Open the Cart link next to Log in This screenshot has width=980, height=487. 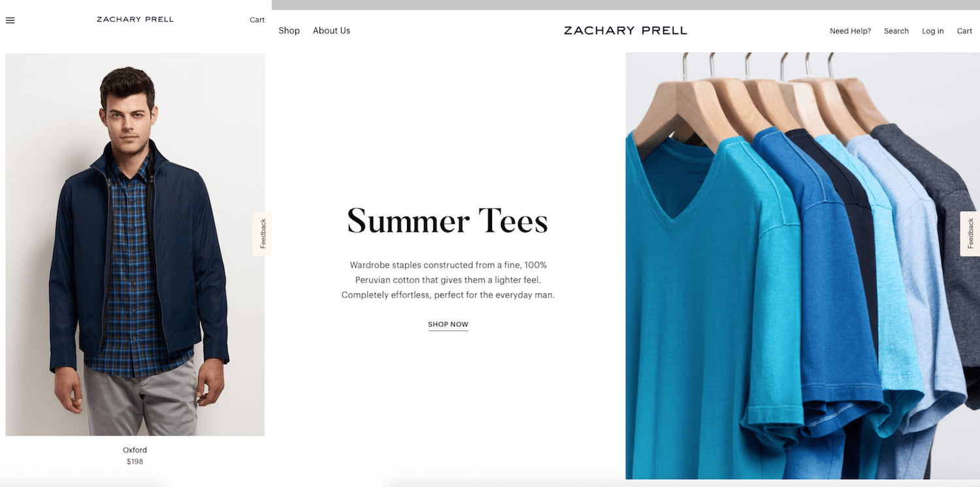(964, 31)
